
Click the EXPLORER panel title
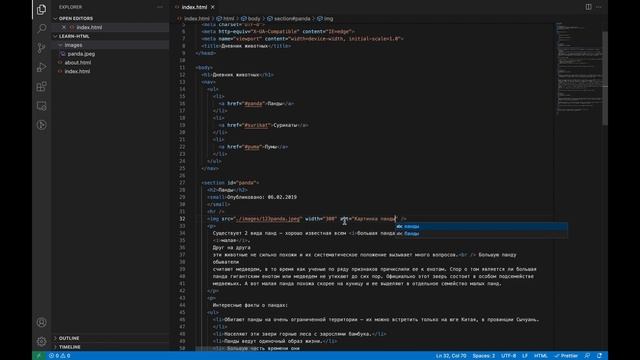(x=70, y=7)
